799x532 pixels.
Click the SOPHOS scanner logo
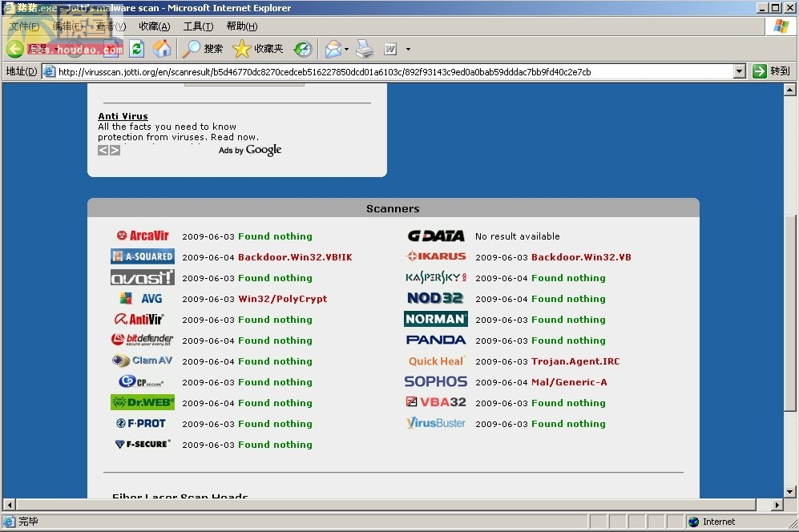tap(436, 381)
